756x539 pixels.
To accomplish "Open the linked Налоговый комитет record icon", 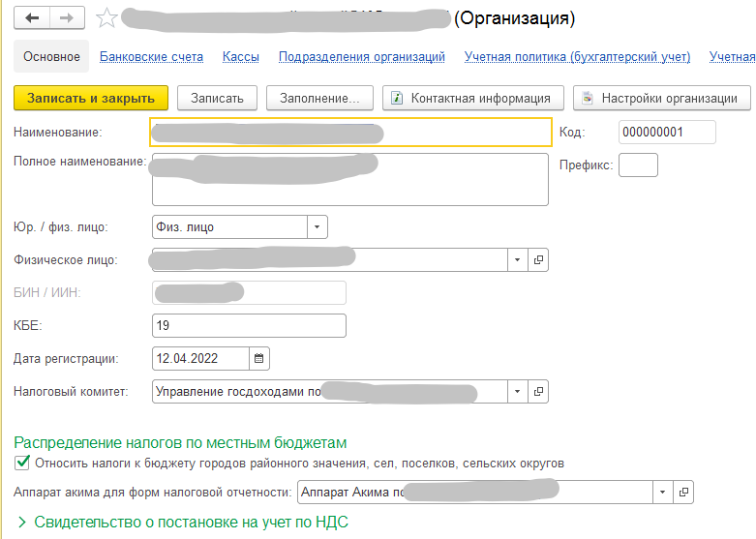I will coord(538,392).
